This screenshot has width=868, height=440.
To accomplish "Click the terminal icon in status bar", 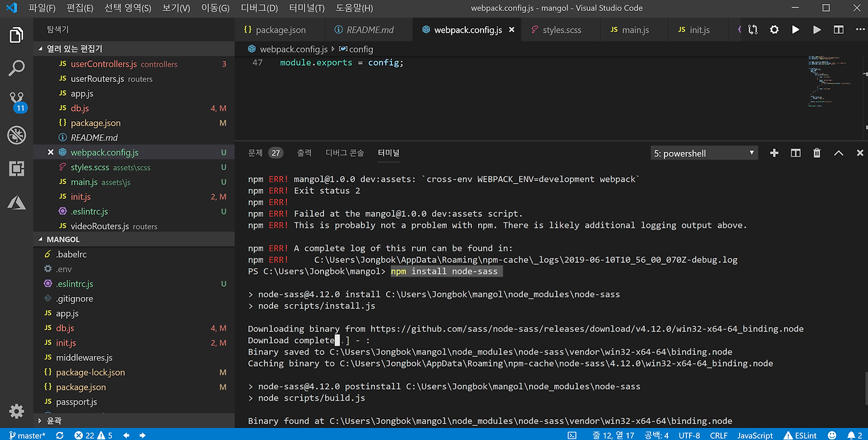I will point(572,435).
